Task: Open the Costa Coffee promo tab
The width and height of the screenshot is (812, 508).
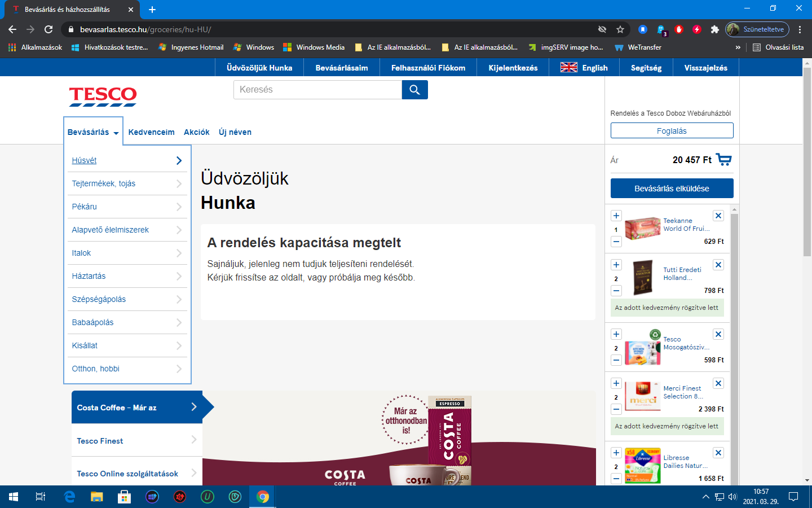Action: (136, 408)
